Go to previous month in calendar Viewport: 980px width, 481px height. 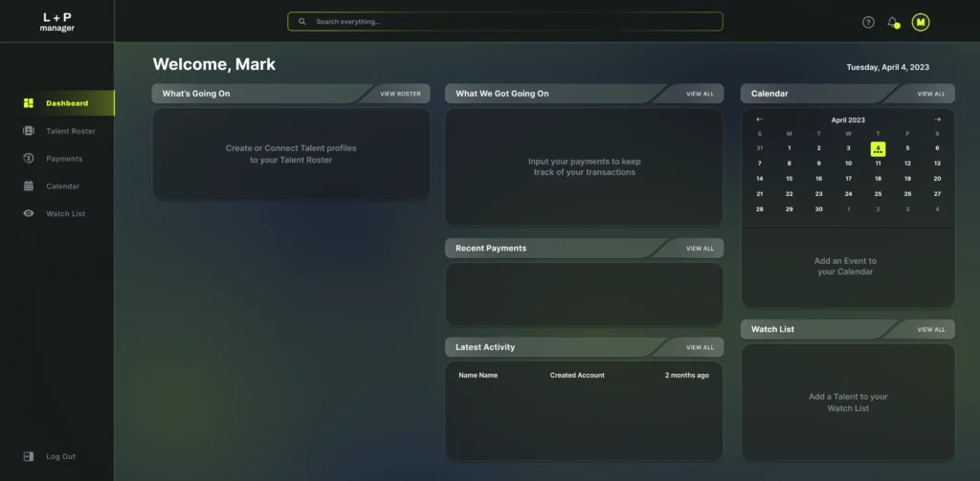759,120
